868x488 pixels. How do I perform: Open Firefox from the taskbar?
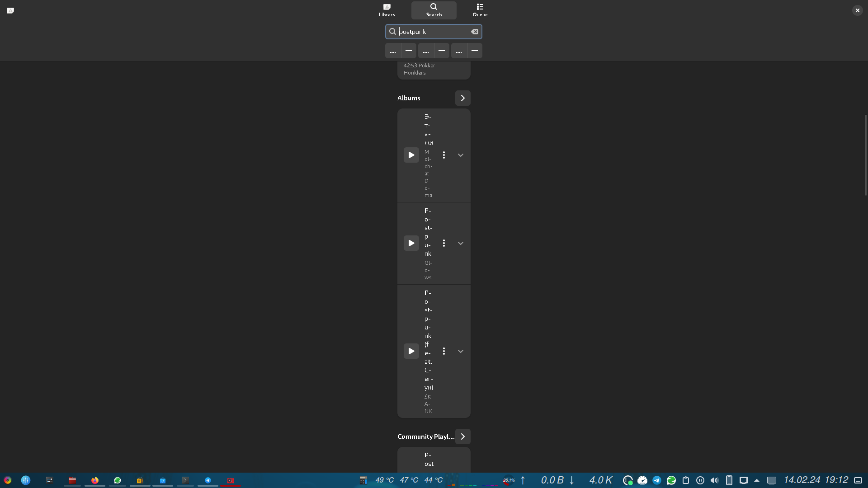tap(95, 480)
